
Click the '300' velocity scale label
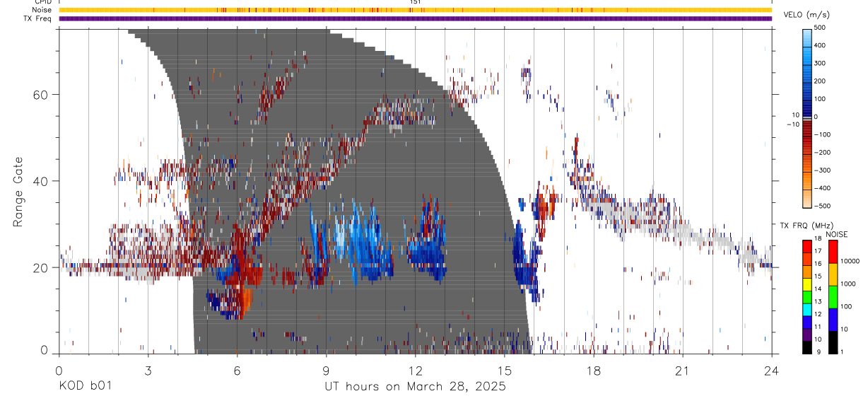click(x=820, y=63)
